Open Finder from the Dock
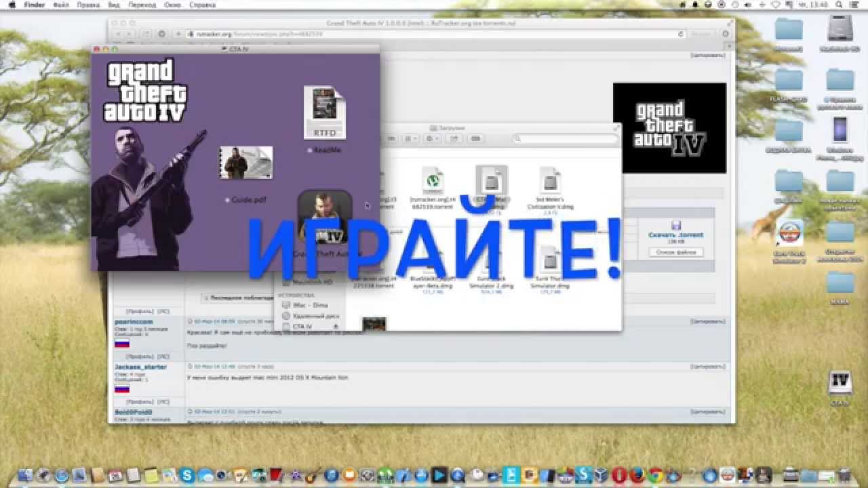 [26, 476]
